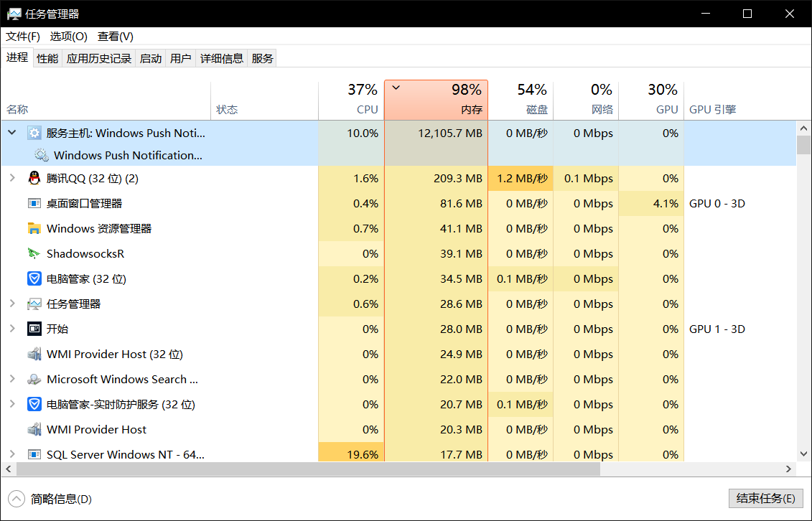The height and width of the screenshot is (521, 812).
Task: Click the 简略信息(D) link
Action: click(61, 499)
